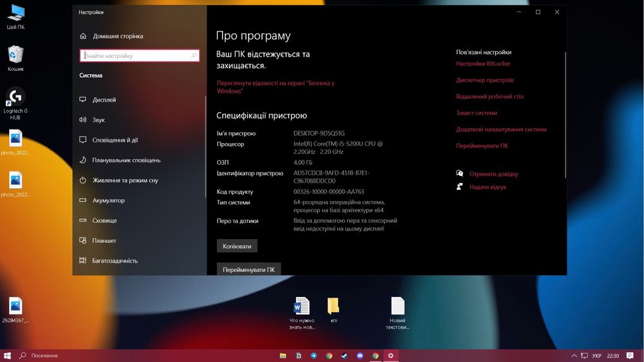The width and height of the screenshot is (644, 362).
Task: Click device name DESKTOP-9D5Q51G value
Action: (319, 133)
